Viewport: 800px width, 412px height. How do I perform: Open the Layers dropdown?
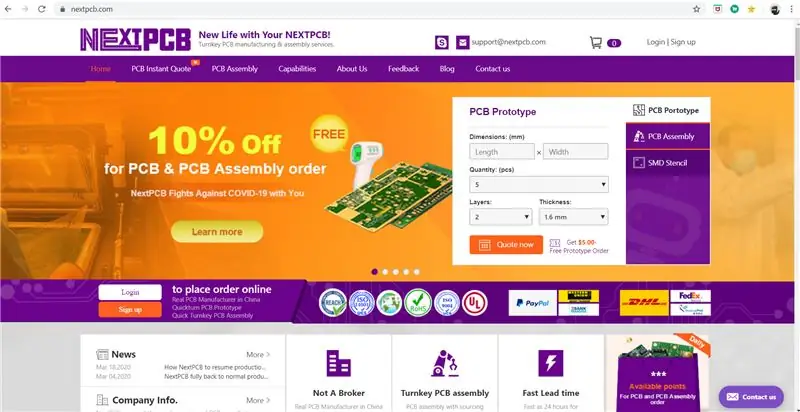(501, 217)
